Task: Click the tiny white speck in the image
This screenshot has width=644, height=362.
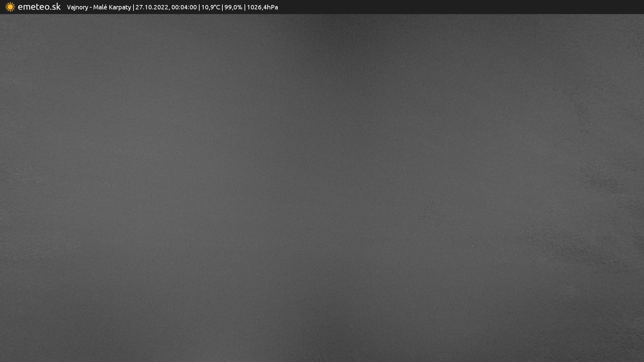Action: pyautogui.click(x=205, y=130)
